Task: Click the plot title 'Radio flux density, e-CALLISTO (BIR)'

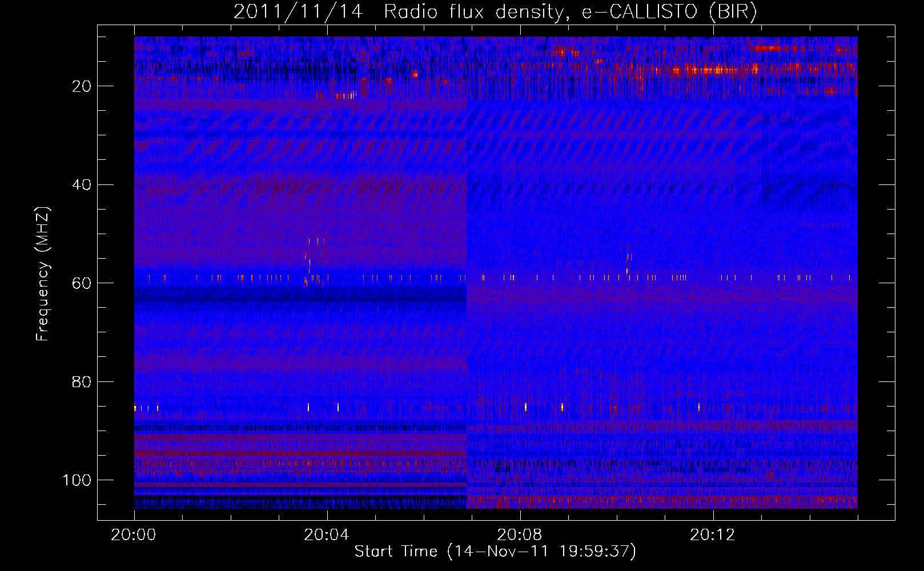Action: [x=571, y=12]
